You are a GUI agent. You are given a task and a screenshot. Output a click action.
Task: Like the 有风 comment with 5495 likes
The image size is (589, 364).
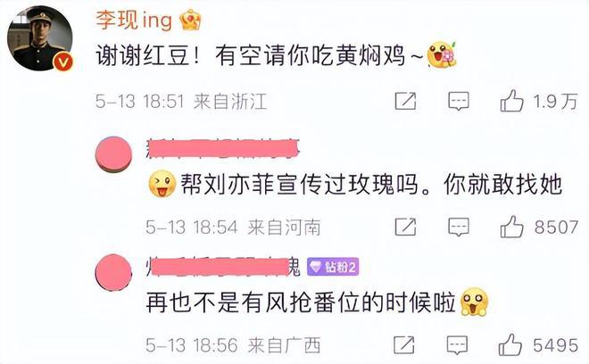coord(510,345)
